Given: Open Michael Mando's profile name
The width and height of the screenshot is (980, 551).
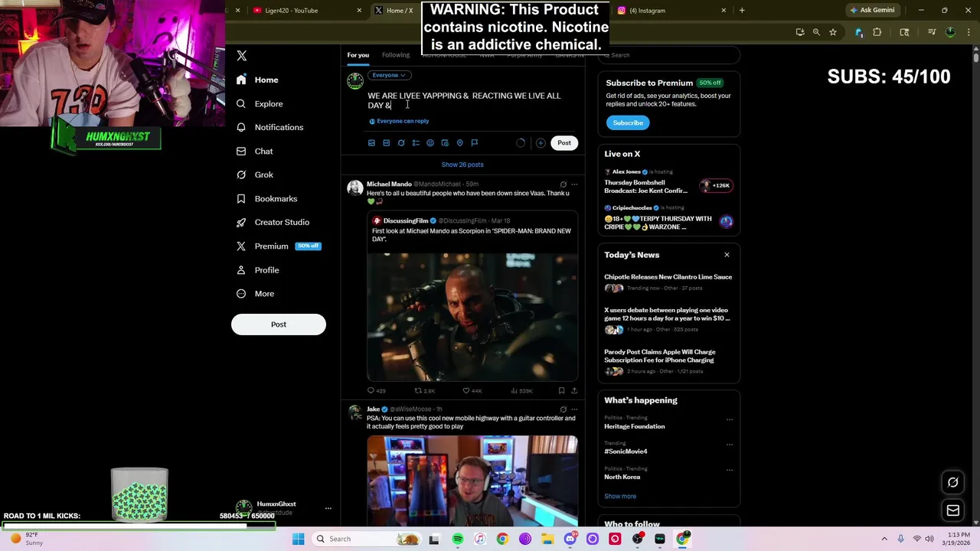Looking at the screenshot, I should 389,184.
